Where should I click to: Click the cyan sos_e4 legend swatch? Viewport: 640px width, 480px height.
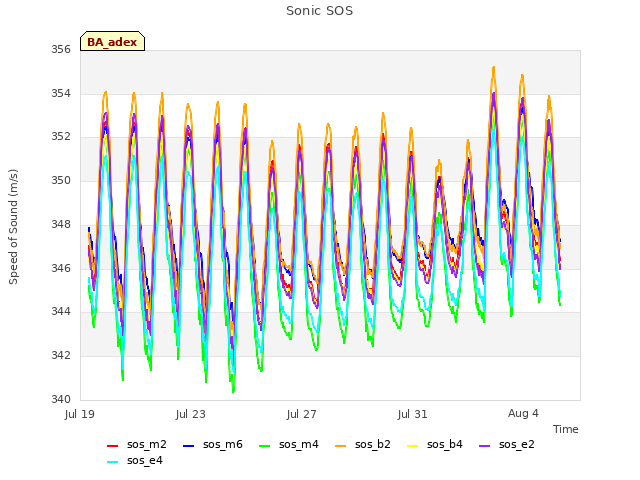112,462
